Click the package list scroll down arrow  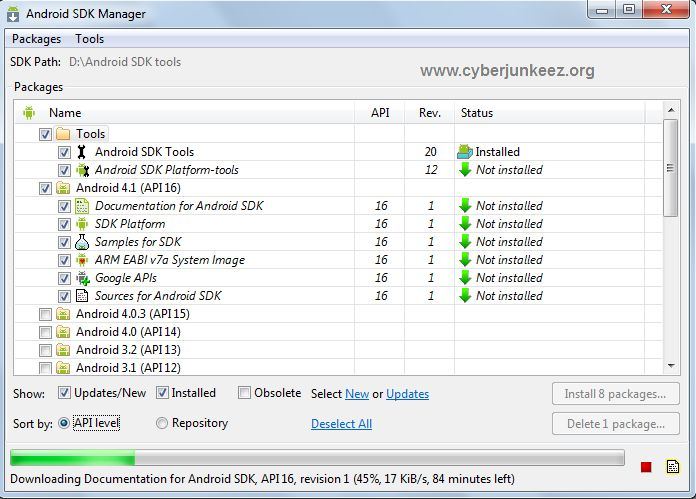[x=671, y=366]
